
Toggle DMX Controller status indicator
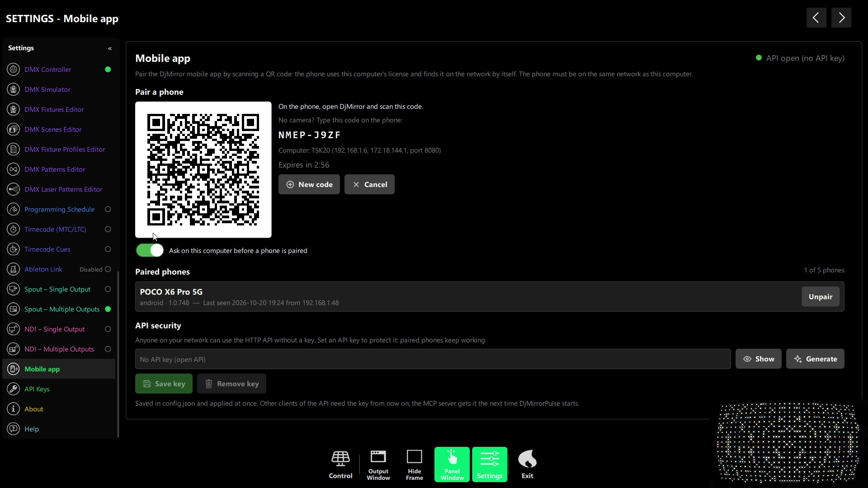coord(108,70)
